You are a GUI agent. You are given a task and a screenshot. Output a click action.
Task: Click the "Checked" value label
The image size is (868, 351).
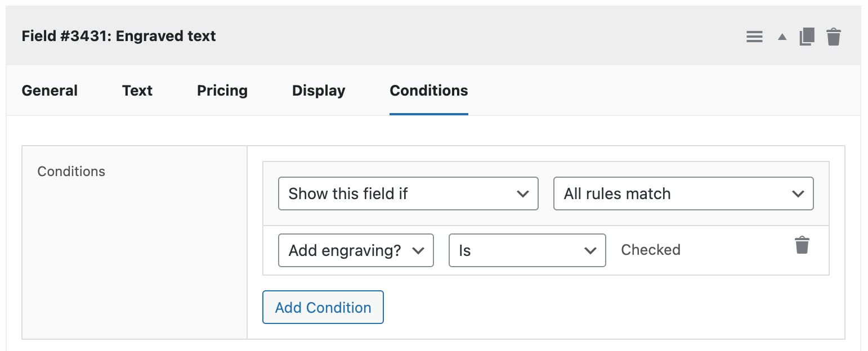(650, 250)
